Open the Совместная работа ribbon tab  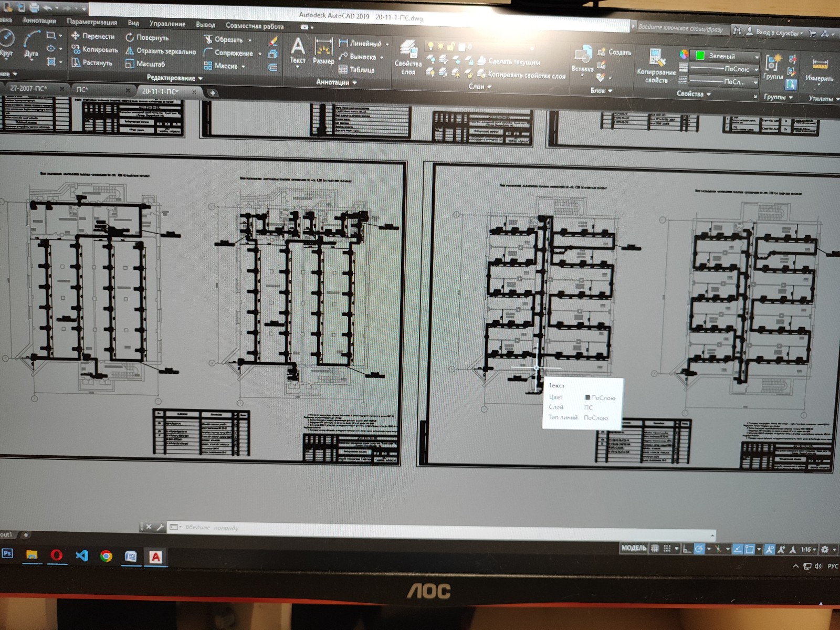point(255,26)
